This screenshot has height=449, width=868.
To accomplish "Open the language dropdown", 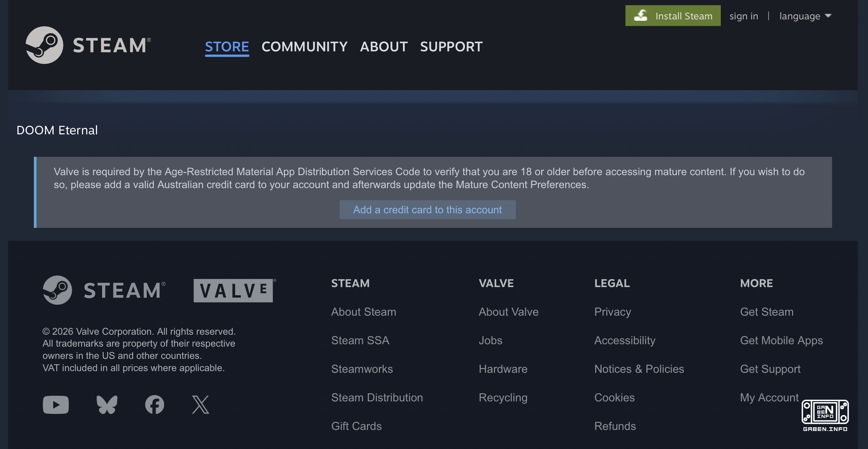I will coord(805,16).
